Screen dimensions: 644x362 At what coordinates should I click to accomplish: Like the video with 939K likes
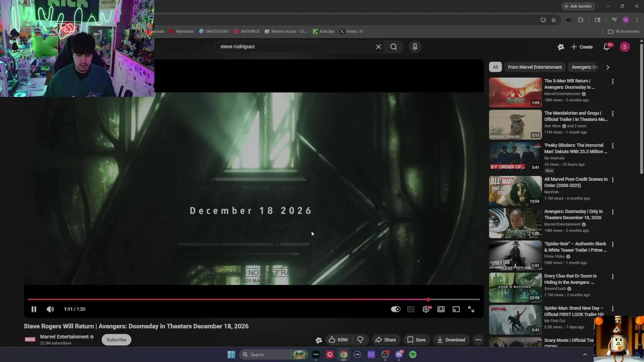click(x=338, y=340)
